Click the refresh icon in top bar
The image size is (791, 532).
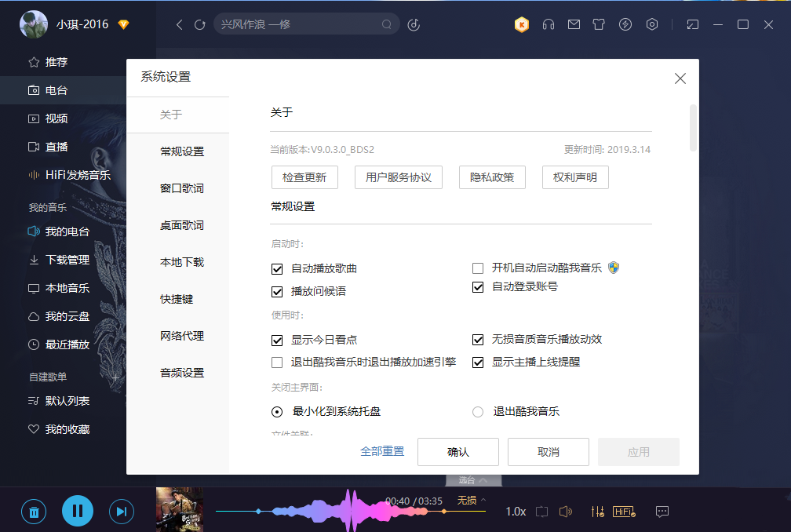200,24
